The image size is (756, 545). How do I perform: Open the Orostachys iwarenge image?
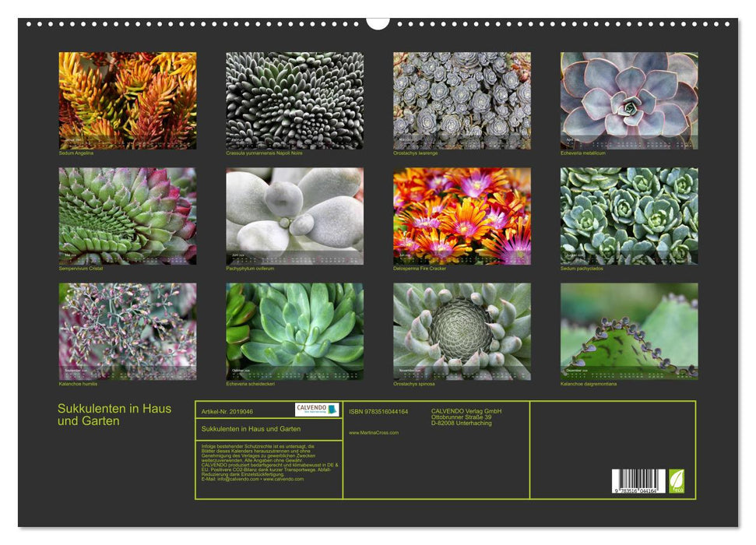click(x=462, y=100)
